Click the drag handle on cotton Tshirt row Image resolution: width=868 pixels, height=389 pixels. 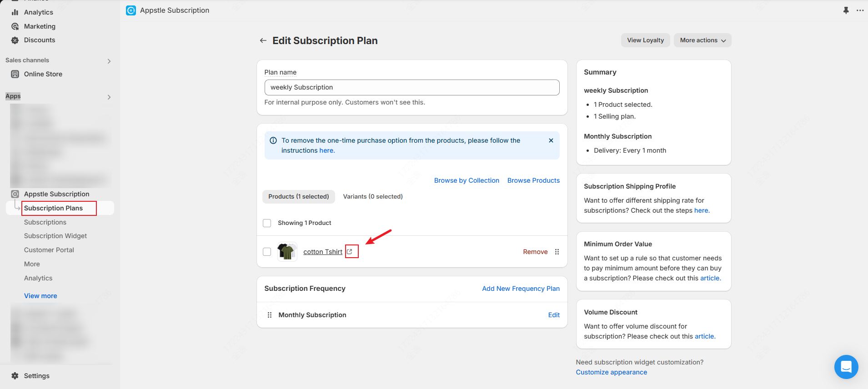(557, 252)
